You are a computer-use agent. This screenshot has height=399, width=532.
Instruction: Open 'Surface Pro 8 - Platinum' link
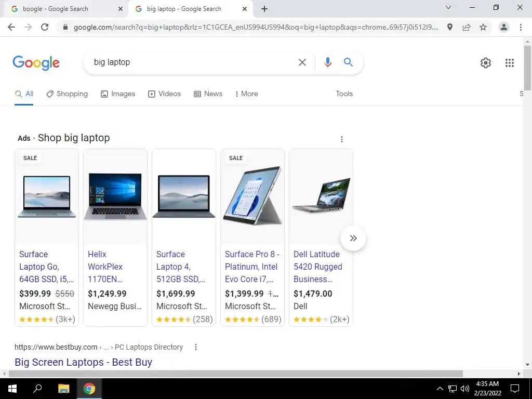[252, 267]
